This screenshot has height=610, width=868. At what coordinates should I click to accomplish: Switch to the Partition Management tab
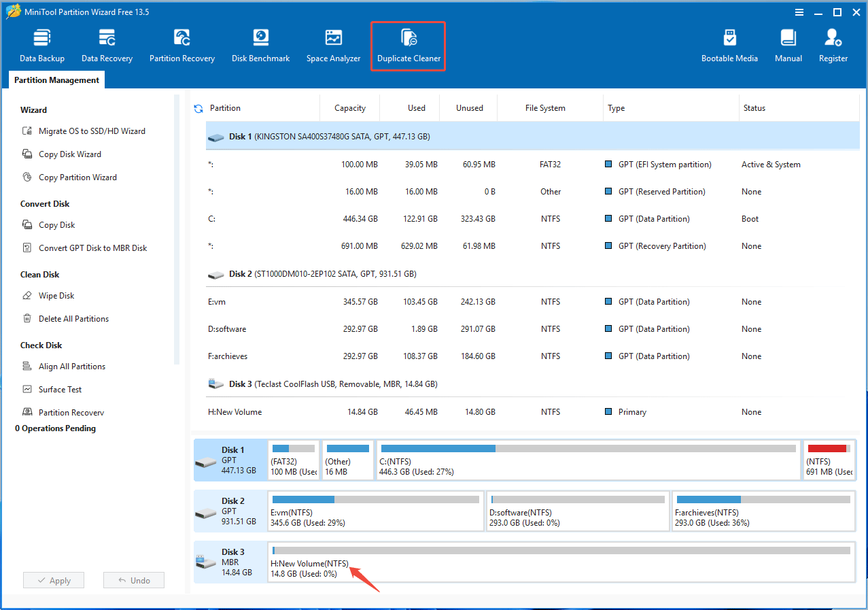coord(56,80)
